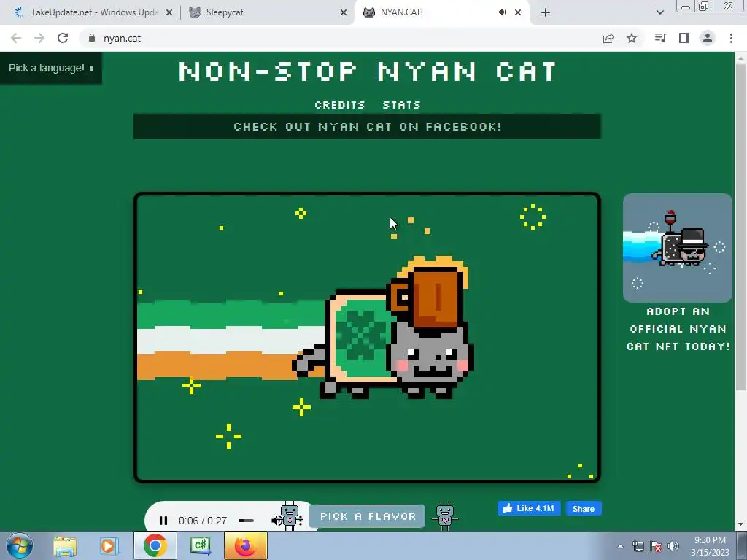This screenshot has height=560, width=747.
Task: Open Action Center flag icon
Action: tap(656, 546)
